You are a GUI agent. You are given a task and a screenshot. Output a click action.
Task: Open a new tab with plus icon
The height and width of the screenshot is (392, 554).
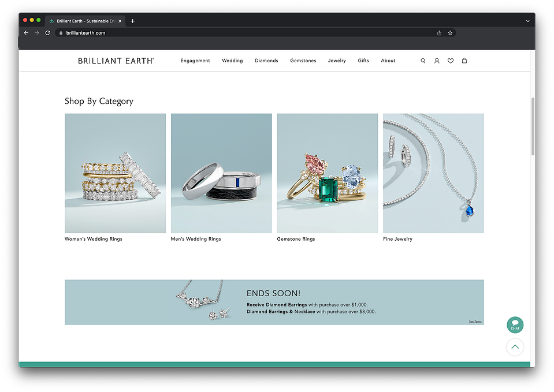pos(132,21)
